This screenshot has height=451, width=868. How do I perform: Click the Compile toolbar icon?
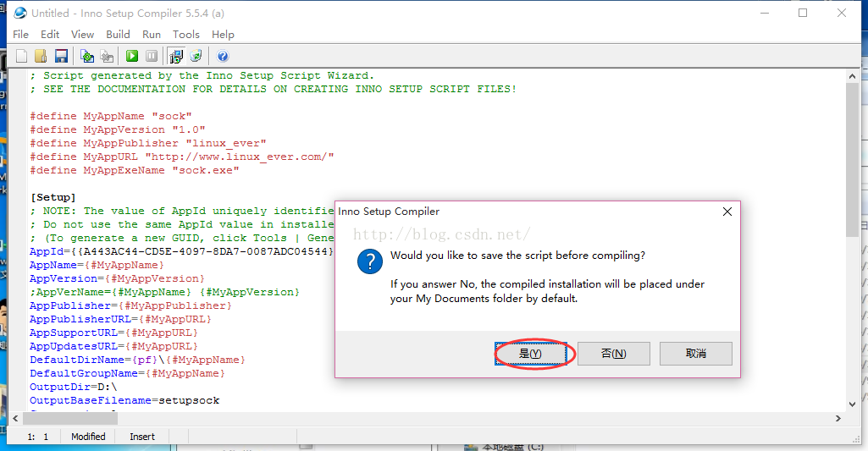tap(87, 56)
